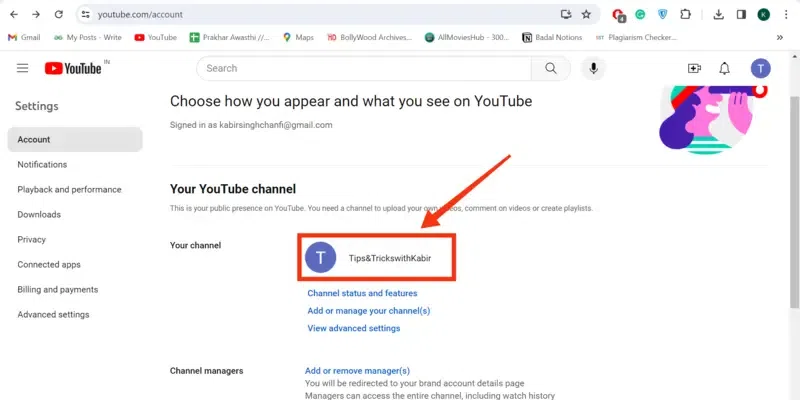Click the magnifying glass search button
Screen dimensions: 800x400
pos(551,68)
